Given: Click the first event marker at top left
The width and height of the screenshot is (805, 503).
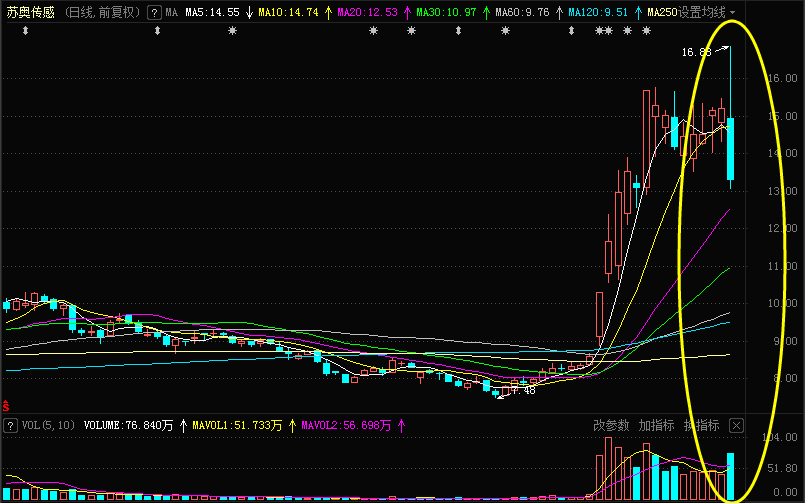Looking at the screenshot, I should coord(25,32).
